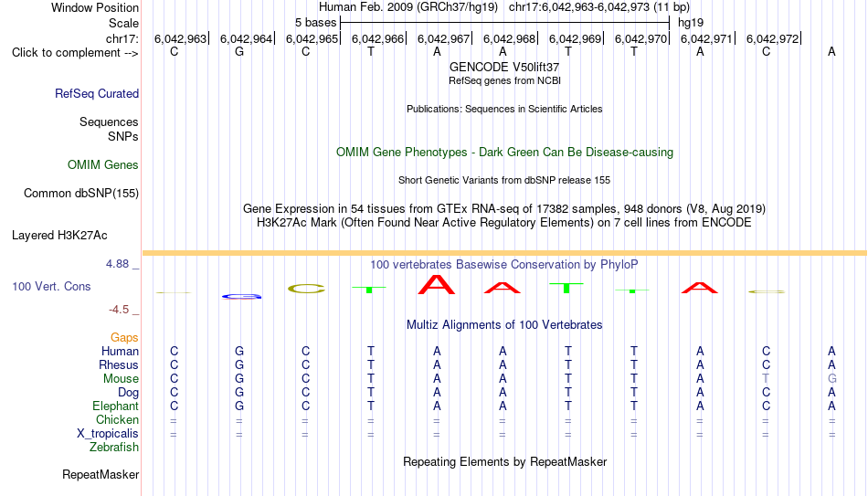Click the Common dbSNP(155) track label
The width and height of the screenshot is (868, 496).
(80, 194)
